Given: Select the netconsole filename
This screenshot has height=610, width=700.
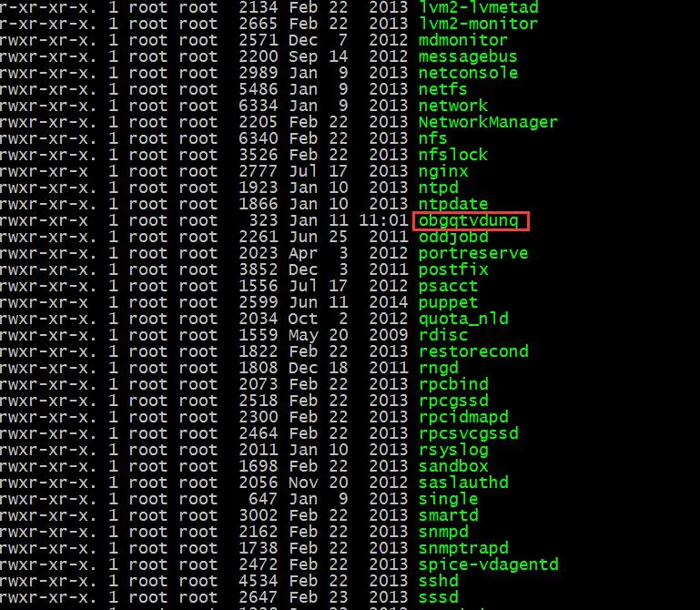Looking at the screenshot, I should click(468, 73).
